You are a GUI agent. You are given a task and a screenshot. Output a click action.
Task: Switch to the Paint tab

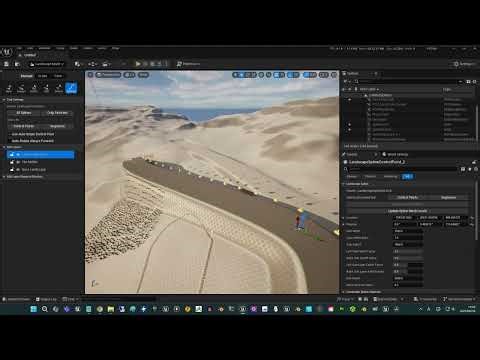pyautogui.click(x=58, y=76)
